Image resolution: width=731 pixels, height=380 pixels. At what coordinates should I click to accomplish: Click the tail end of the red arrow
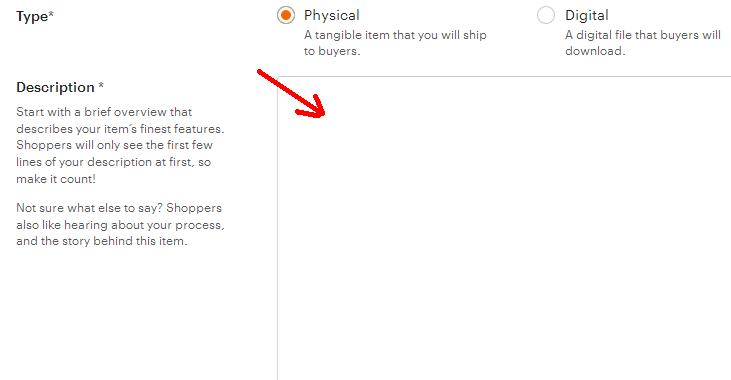pos(260,72)
